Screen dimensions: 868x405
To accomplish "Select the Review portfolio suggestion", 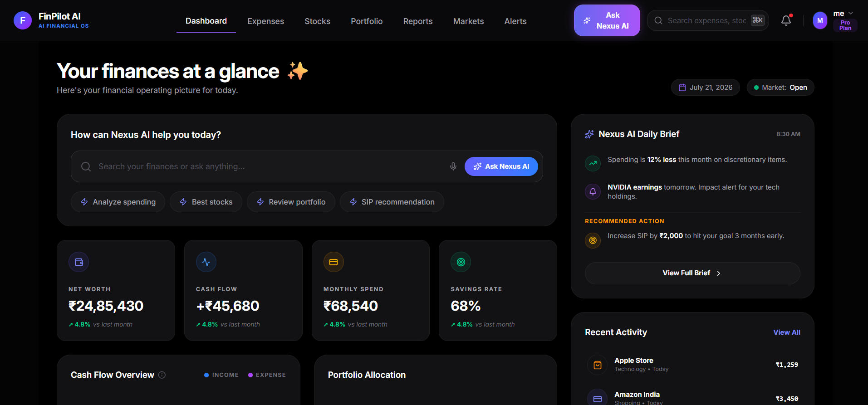I will (291, 202).
